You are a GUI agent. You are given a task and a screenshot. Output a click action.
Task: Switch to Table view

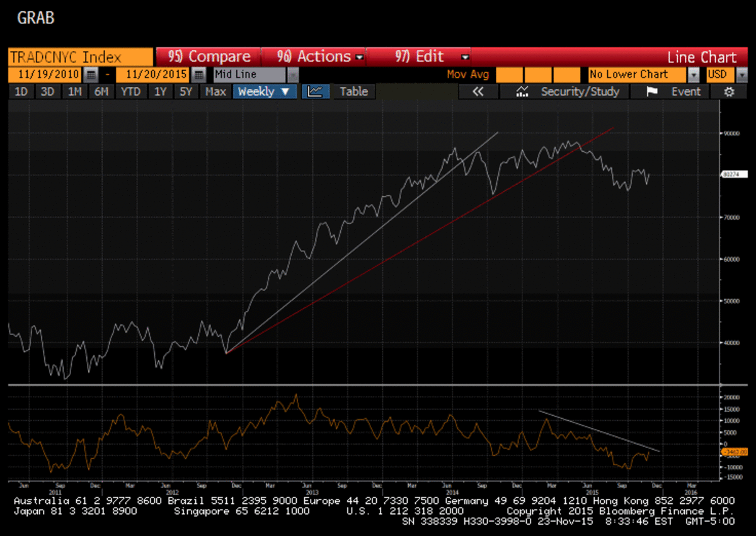[353, 91]
